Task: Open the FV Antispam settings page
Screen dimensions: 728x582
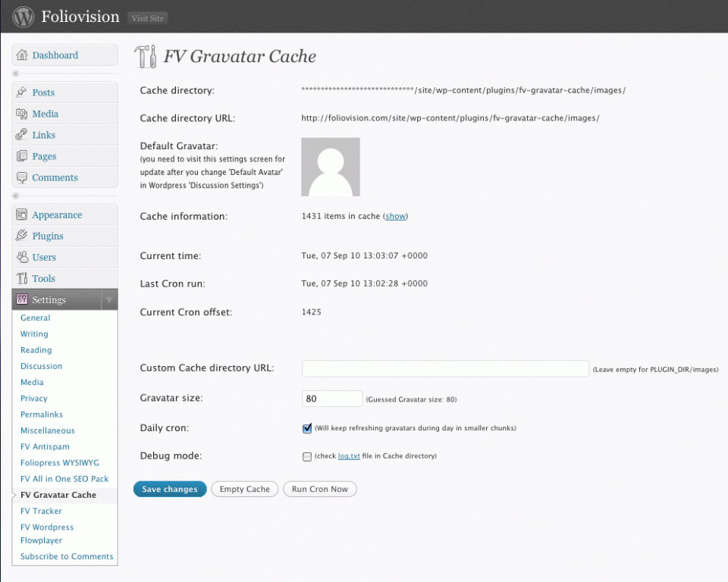Action: point(45,447)
